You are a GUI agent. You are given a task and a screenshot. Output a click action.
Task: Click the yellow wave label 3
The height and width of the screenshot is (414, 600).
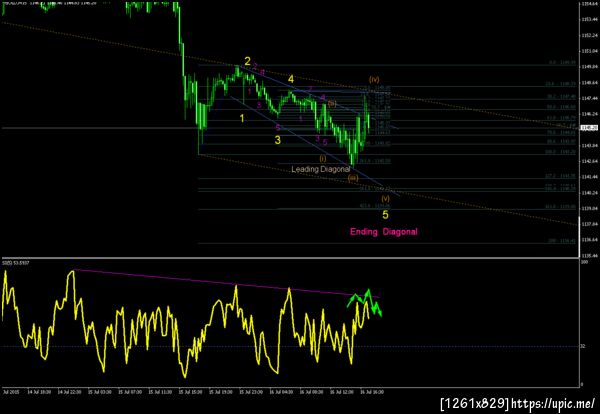pyautogui.click(x=277, y=140)
